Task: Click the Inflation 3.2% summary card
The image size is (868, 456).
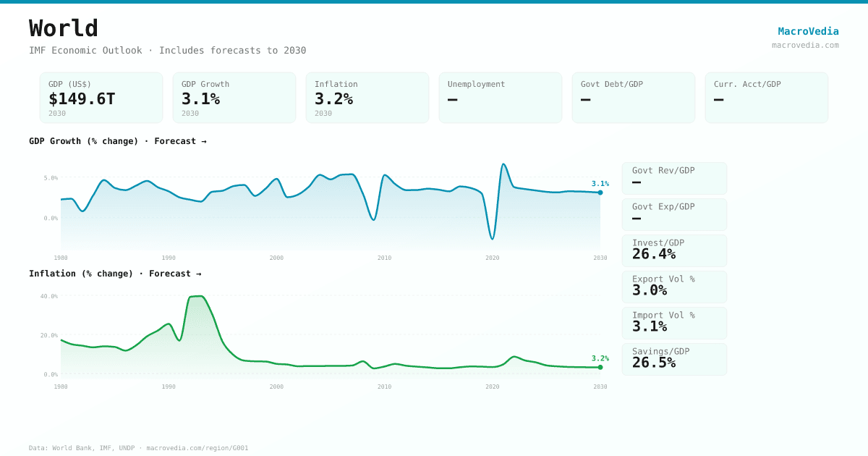Action: coord(367,98)
